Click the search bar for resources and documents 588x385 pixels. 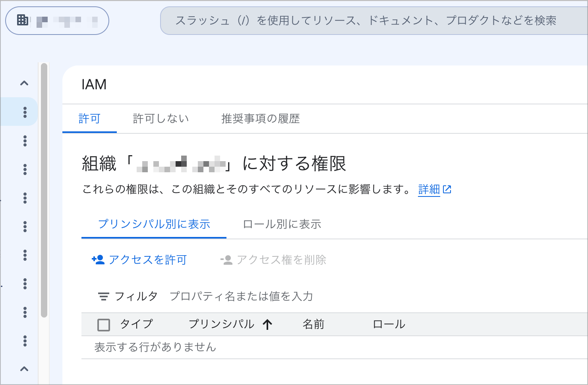[x=373, y=21]
